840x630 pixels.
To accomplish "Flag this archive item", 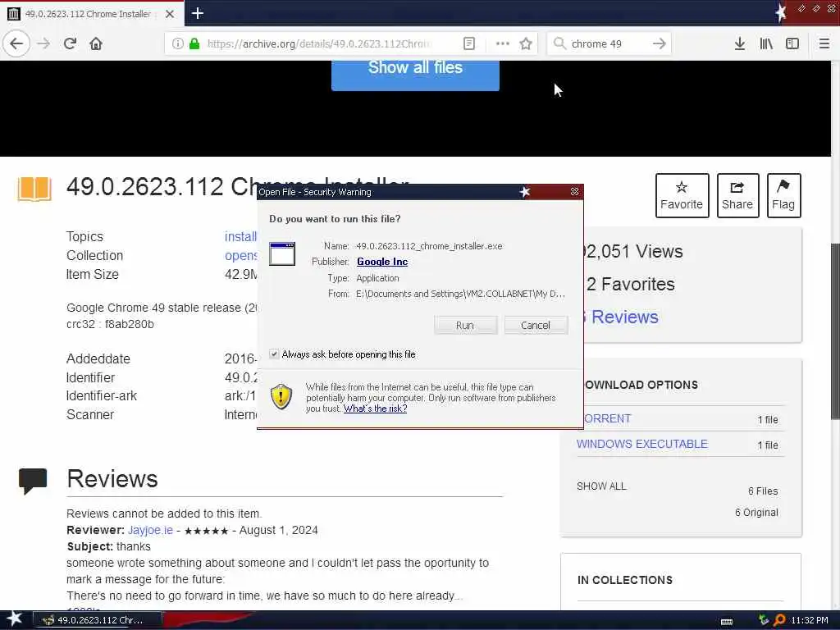I will tap(783, 195).
